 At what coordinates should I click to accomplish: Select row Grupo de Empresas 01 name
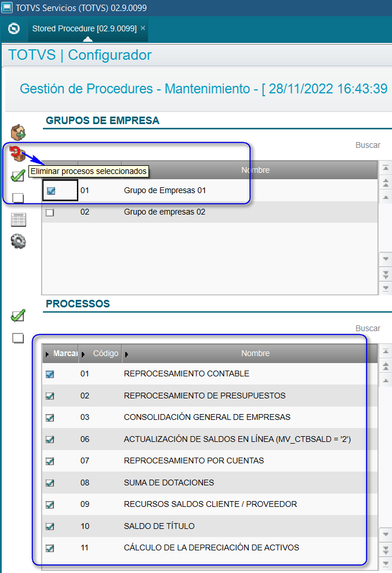165,190
